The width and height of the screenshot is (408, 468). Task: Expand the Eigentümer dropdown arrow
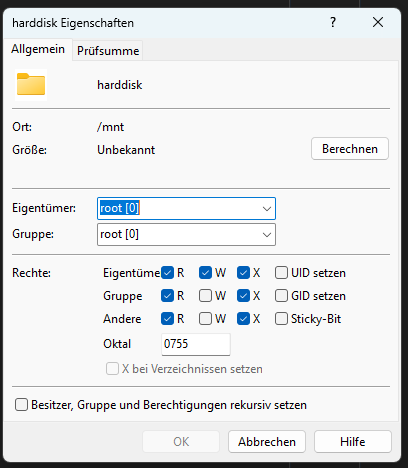click(267, 209)
